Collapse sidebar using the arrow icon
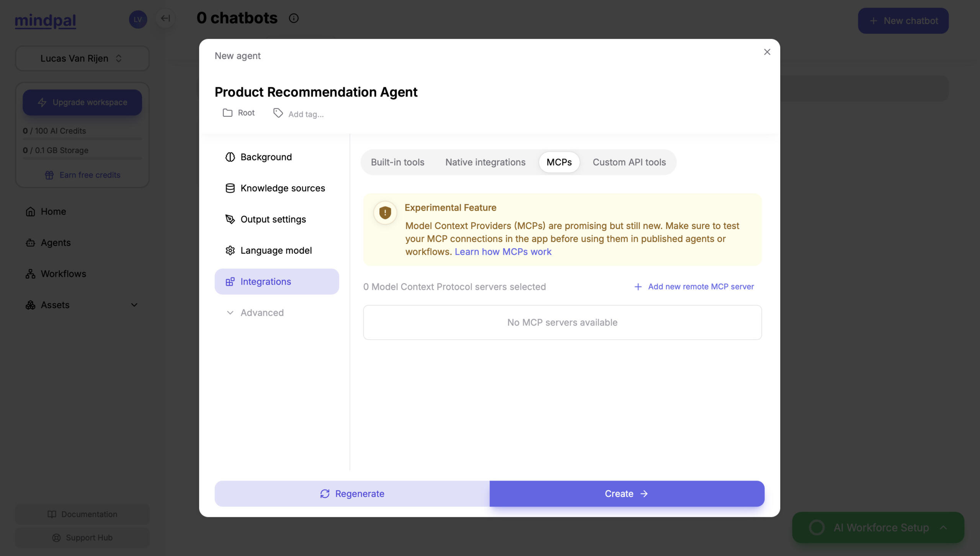The width and height of the screenshot is (980, 556). 165,18
